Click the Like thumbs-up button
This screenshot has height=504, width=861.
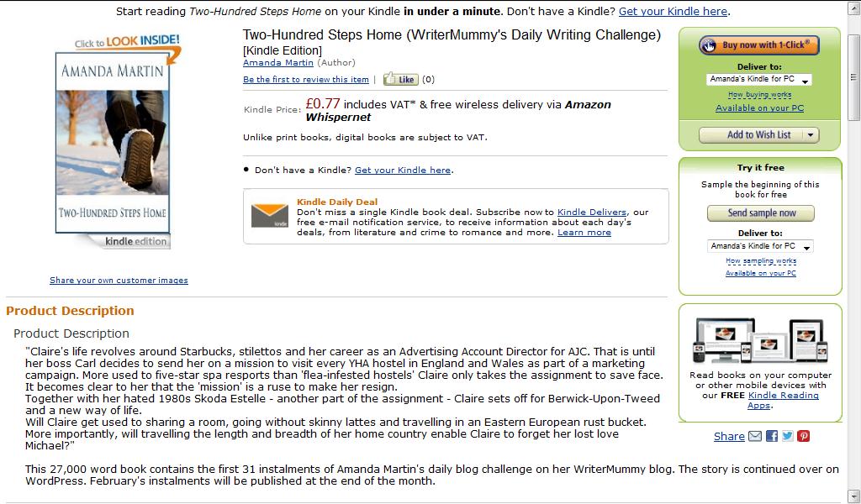click(401, 80)
